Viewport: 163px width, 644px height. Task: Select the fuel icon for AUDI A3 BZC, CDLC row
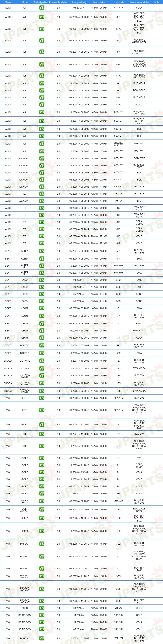(42, 90)
